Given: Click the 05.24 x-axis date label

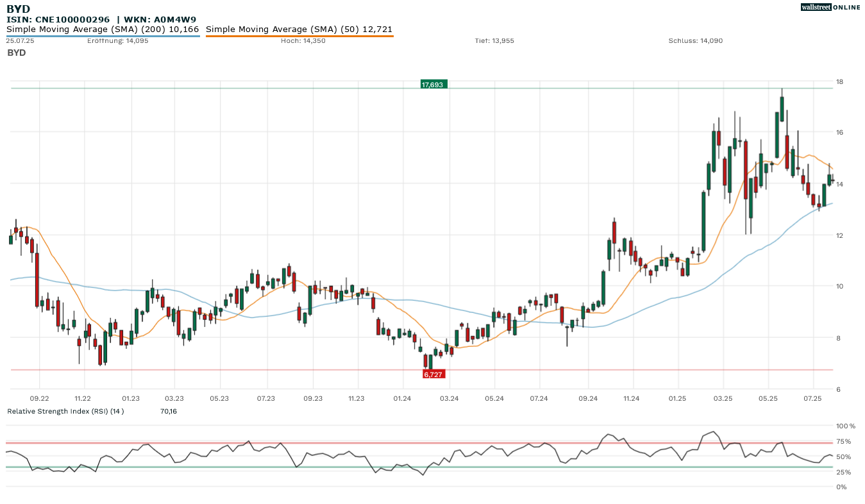Looking at the screenshot, I should [494, 398].
